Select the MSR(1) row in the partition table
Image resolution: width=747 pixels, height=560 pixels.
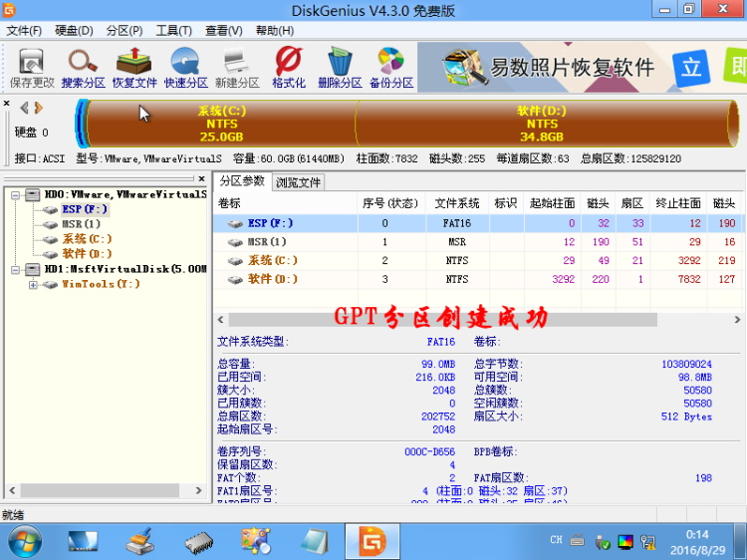coord(478,242)
